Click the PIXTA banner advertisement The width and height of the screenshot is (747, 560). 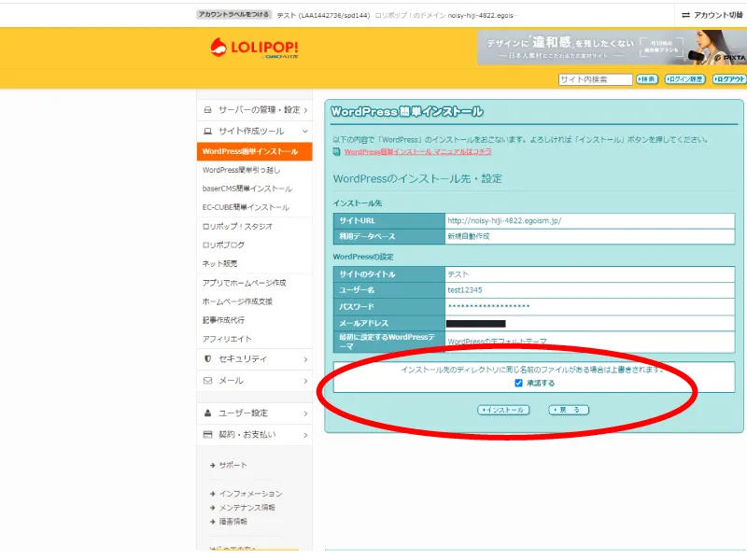(x=613, y=48)
